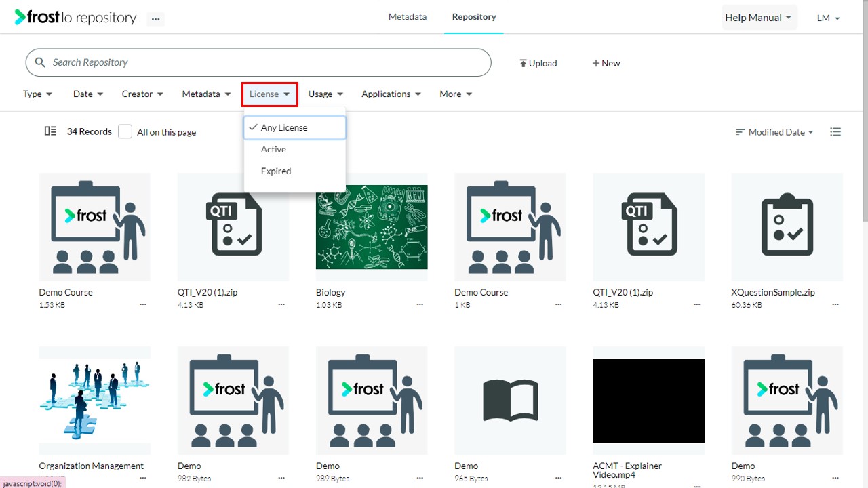The image size is (868, 488).
Task: Open options menu for Demo 990 Bytes
Action: click(835, 479)
